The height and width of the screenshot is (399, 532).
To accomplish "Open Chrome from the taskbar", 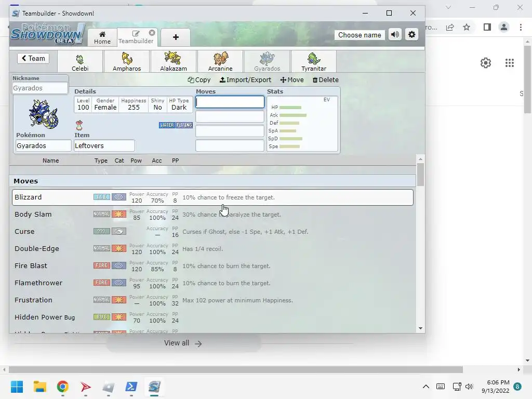I will (x=63, y=387).
